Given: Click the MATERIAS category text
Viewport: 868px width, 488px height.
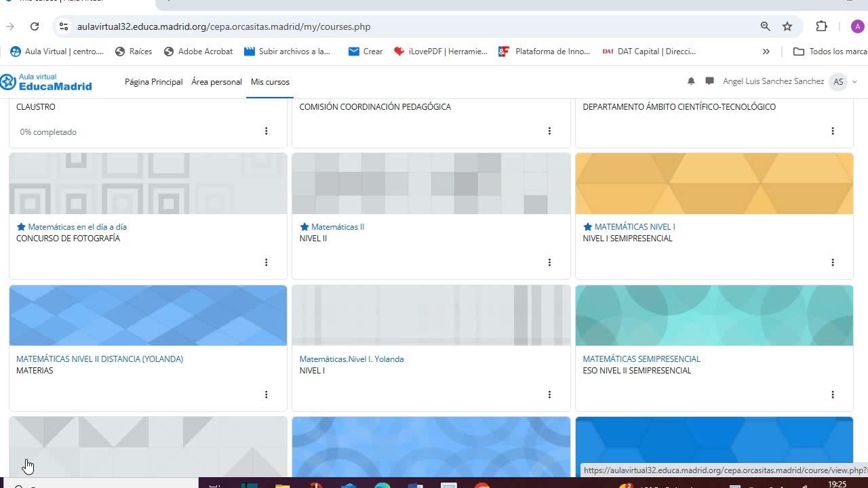Looking at the screenshot, I should coord(35,371).
